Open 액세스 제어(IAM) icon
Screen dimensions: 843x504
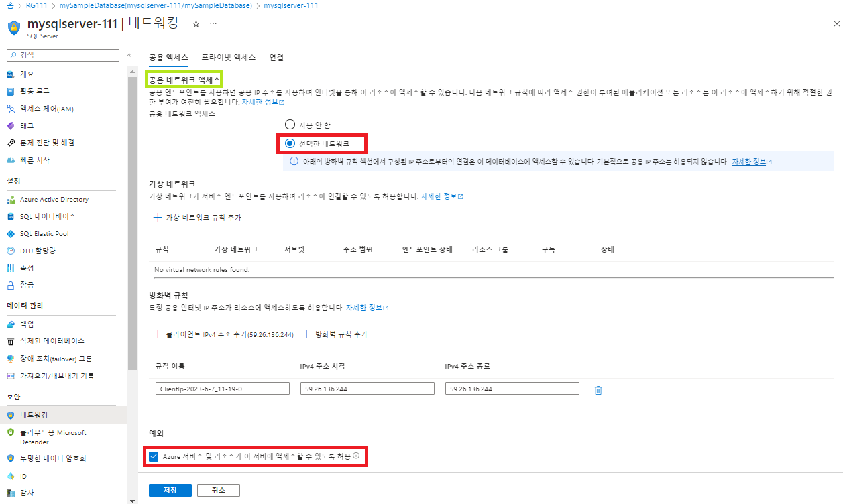pos(10,109)
